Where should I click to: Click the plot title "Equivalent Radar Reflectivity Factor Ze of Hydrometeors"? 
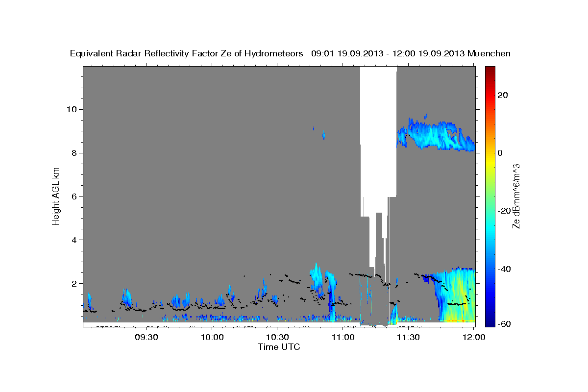point(187,54)
